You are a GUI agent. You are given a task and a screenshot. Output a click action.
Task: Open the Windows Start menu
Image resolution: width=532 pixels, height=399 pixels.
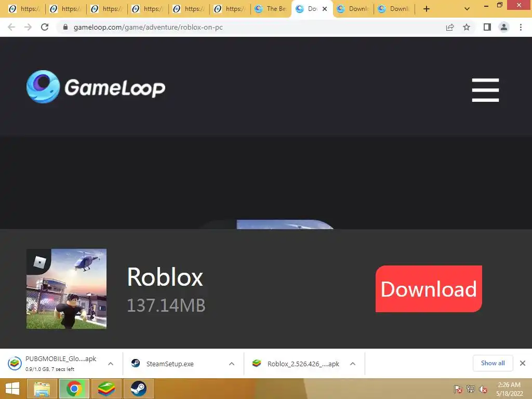click(x=12, y=389)
